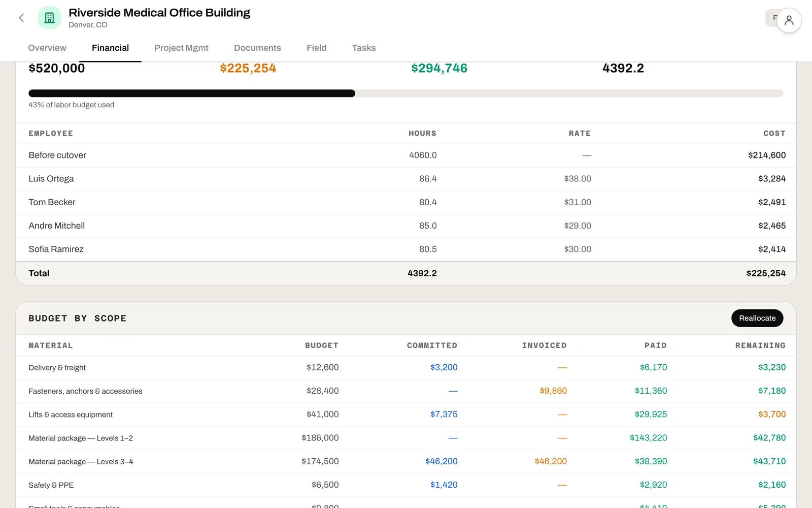Click the COST column header

pos(774,134)
